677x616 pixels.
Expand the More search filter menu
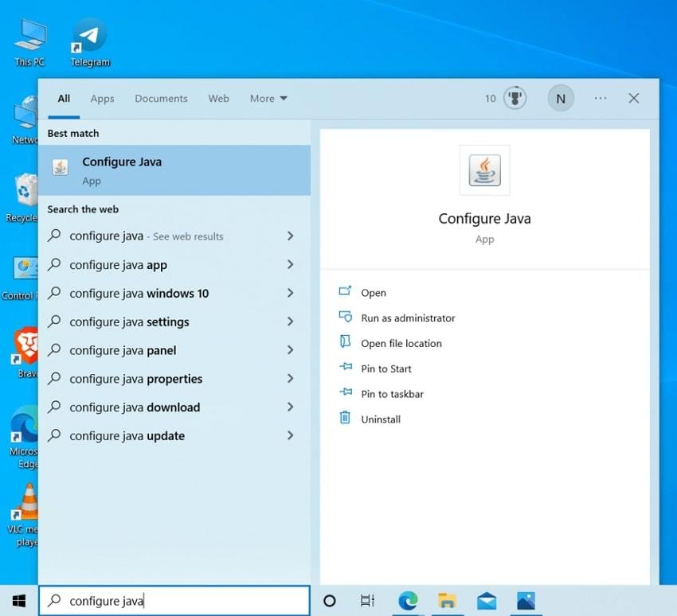tap(268, 98)
